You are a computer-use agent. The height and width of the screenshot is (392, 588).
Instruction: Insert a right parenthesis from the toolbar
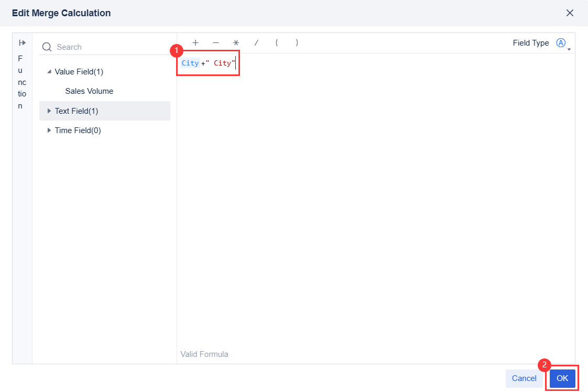tap(297, 42)
